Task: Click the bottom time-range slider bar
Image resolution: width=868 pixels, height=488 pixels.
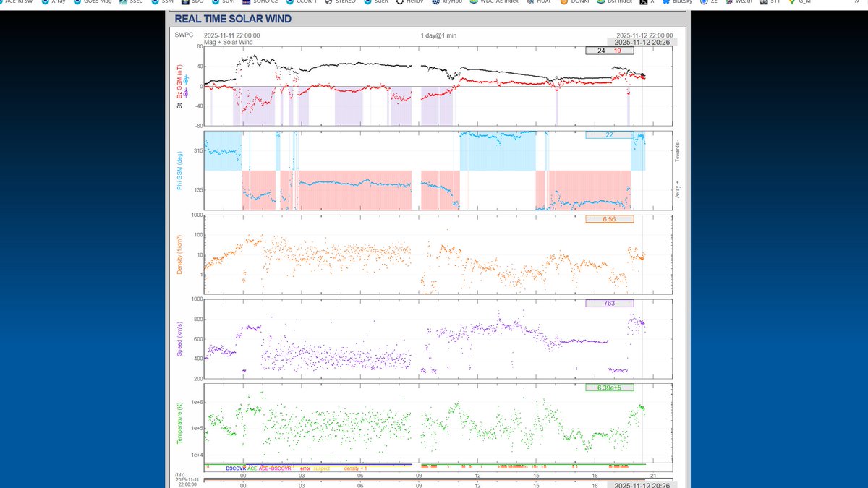Action: click(438, 479)
